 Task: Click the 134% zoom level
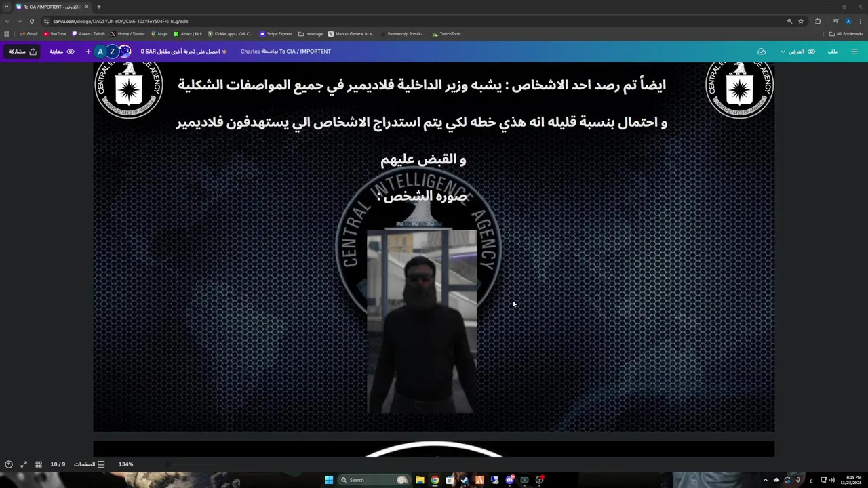click(x=125, y=464)
